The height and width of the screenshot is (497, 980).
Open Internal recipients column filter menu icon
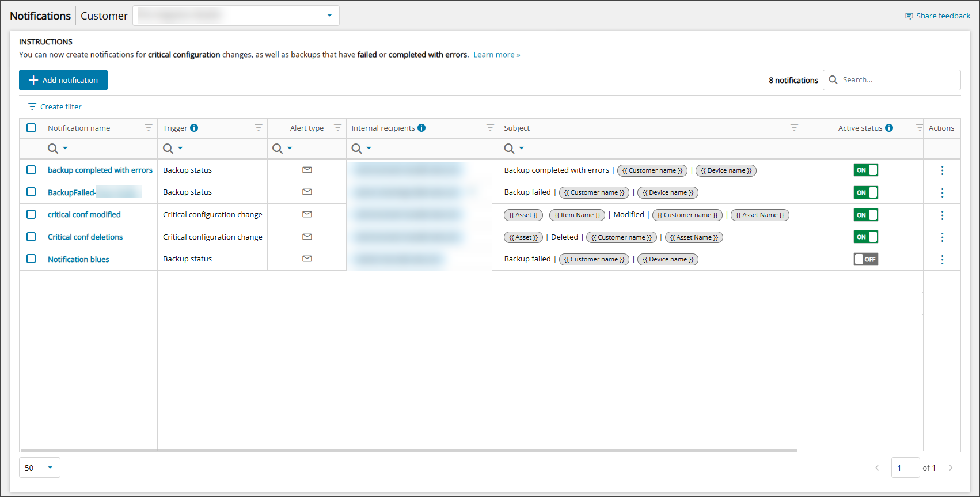point(490,127)
